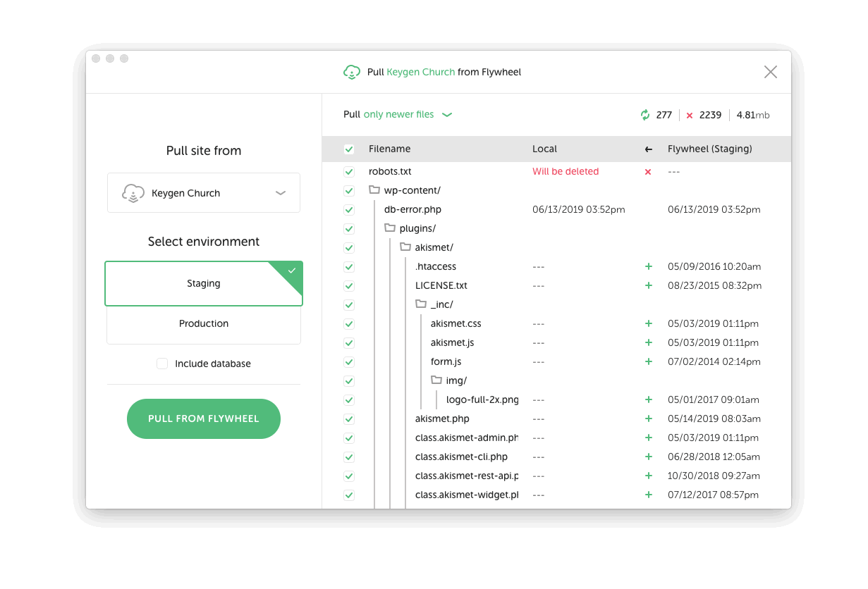Click the red delete count icon
Screen dimensions: 868x589
point(690,116)
